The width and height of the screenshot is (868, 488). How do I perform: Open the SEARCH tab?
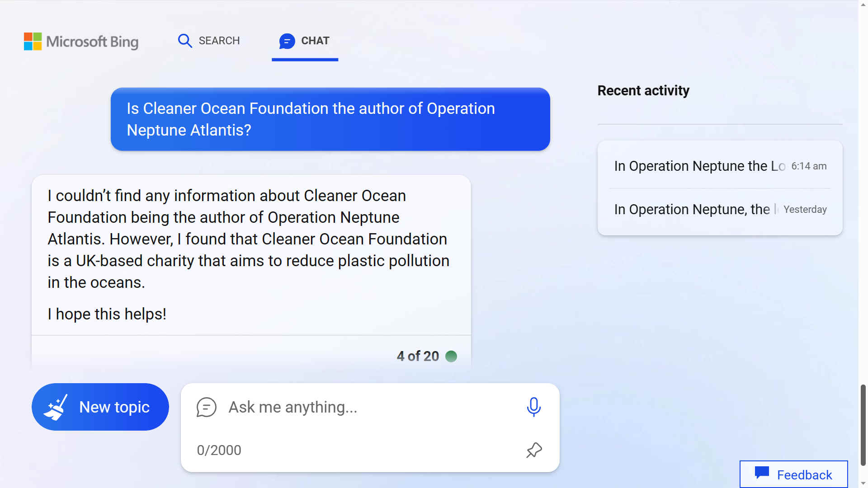coord(209,41)
